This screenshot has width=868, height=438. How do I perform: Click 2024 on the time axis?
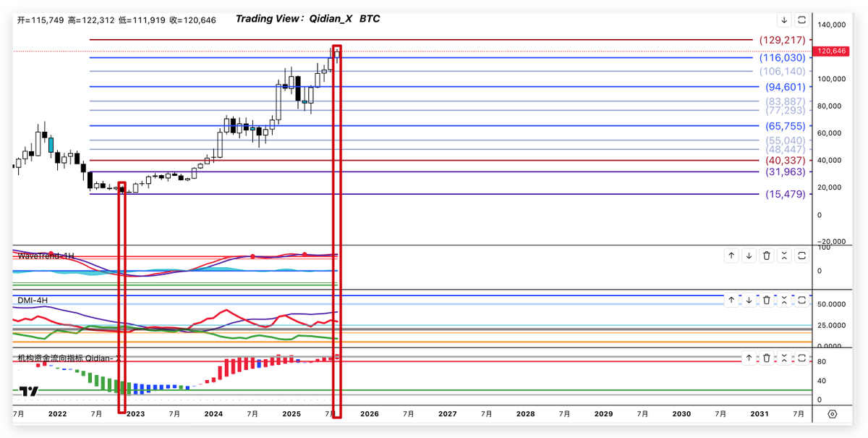coord(213,414)
